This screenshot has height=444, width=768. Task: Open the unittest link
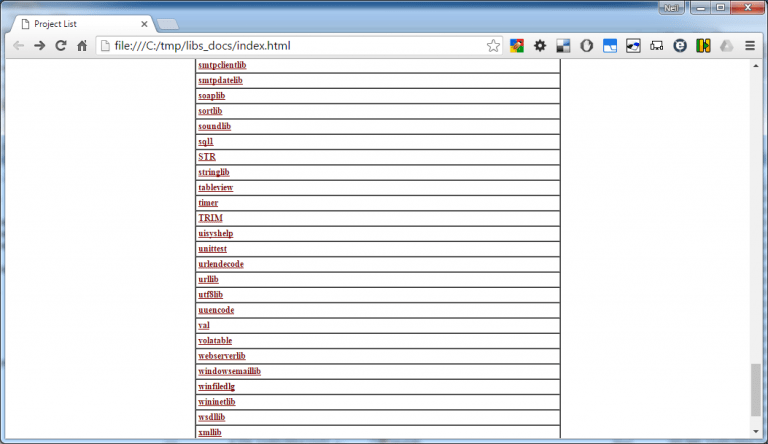tap(212, 248)
